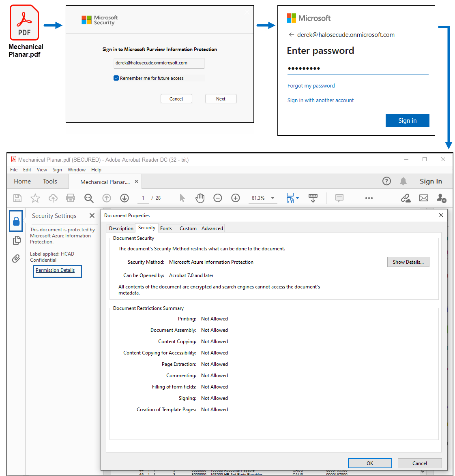455x476 pixels.
Task: Open the Edit menu
Action: pyautogui.click(x=27, y=169)
